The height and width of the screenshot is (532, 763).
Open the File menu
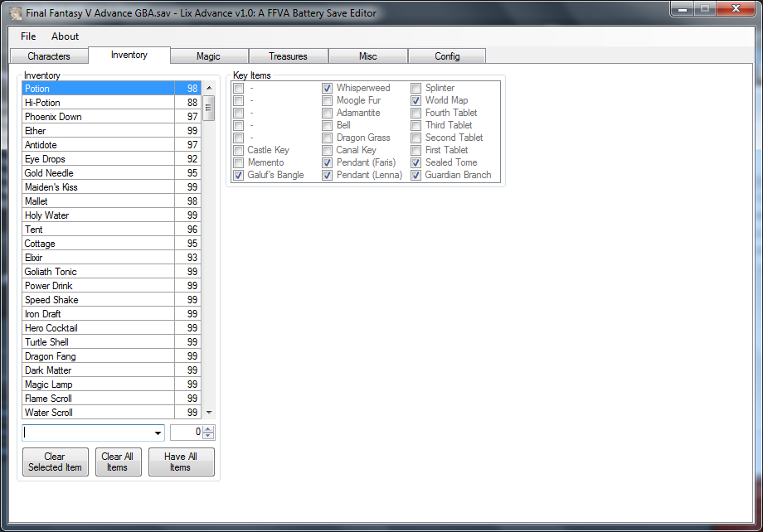(28, 36)
